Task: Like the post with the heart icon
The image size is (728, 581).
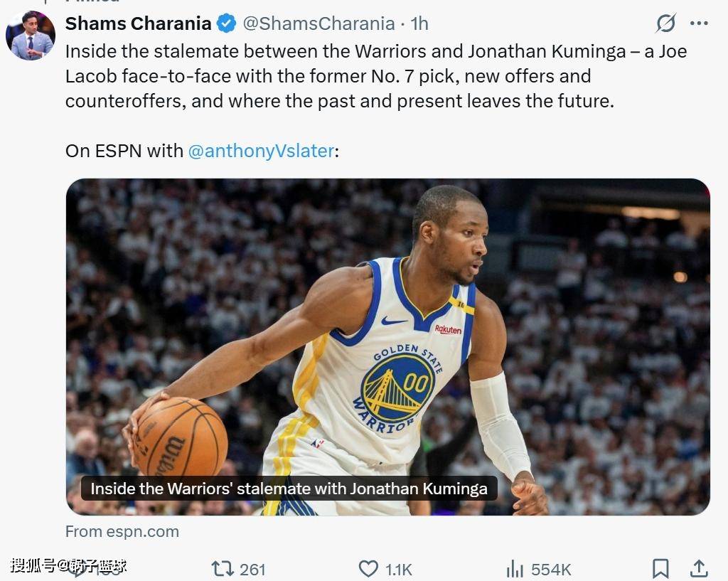Action: [x=368, y=568]
